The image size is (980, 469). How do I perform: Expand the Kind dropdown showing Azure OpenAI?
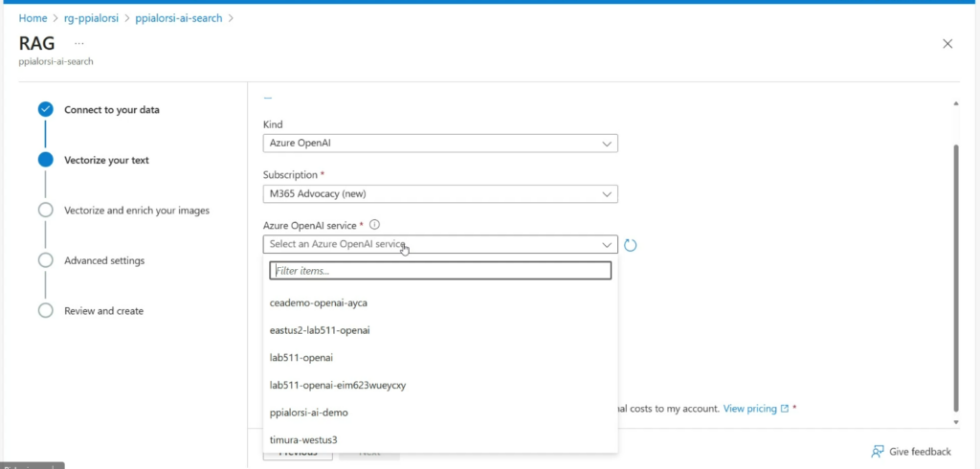pyautogui.click(x=440, y=144)
